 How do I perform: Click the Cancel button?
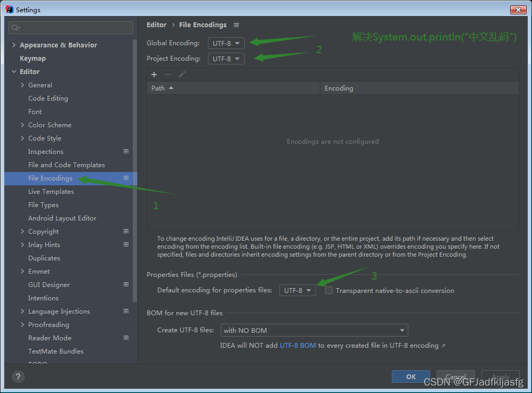point(455,376)
